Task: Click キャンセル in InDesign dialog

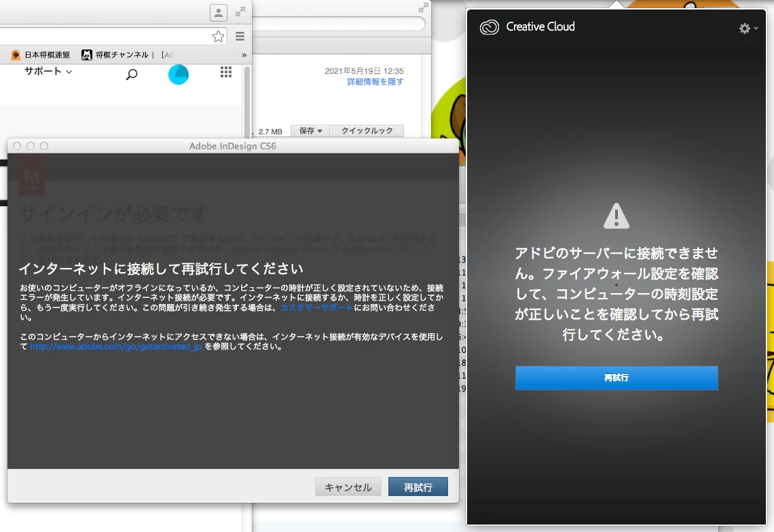Action: [x=348, y=487]
